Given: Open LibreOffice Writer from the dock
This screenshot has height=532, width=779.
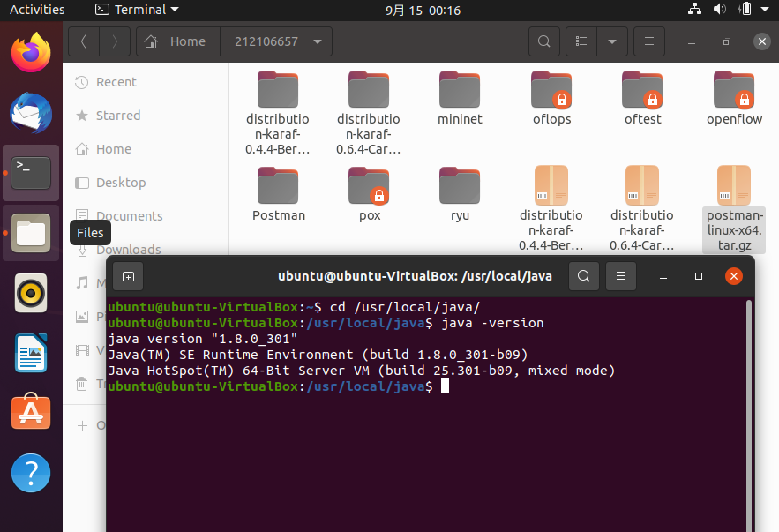Looking at the screenshot, I should tap(31, 353).
